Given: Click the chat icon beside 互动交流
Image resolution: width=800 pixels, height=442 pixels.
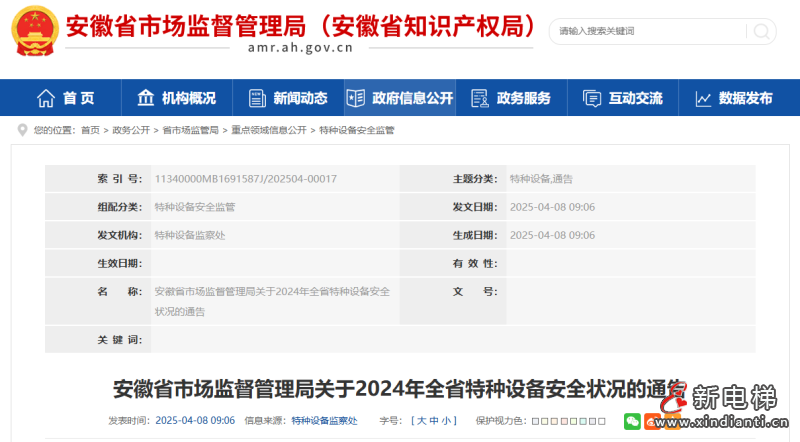Looking at the screenshot, I should 592,98.
